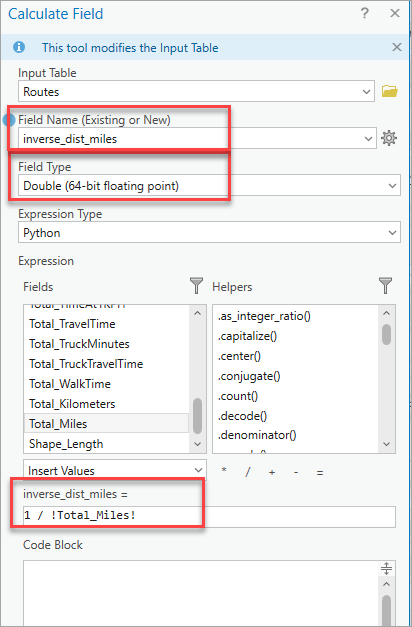Insert the equals operator
This screenshot has width=412, height=627.
coord(320,472)
